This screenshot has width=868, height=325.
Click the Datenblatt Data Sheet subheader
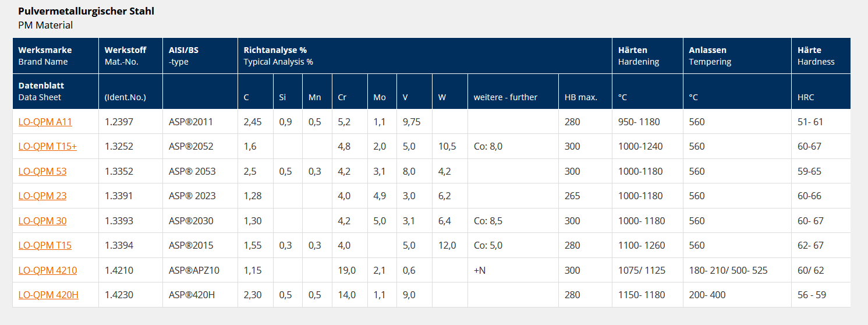pos(55,91)
